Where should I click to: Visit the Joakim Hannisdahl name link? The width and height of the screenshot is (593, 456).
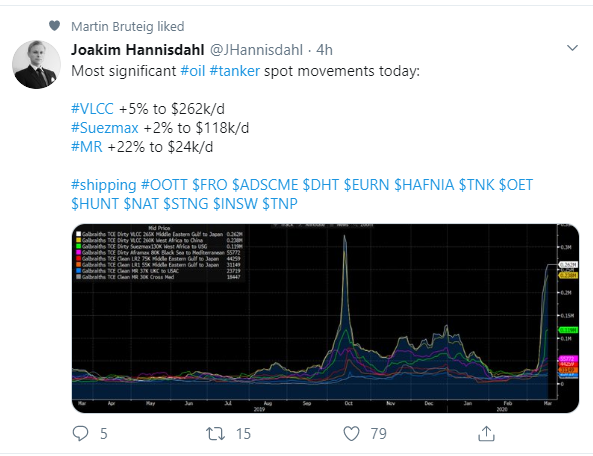(138, 50)
